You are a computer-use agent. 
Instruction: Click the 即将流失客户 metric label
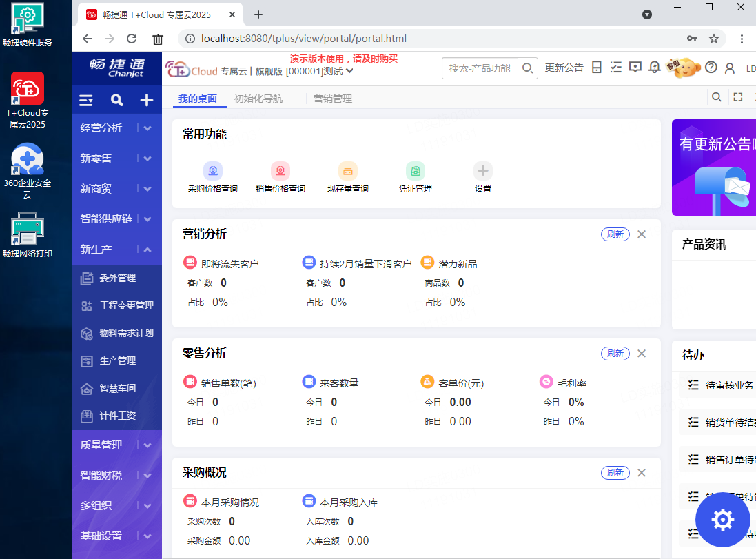(x=230, y=264)
